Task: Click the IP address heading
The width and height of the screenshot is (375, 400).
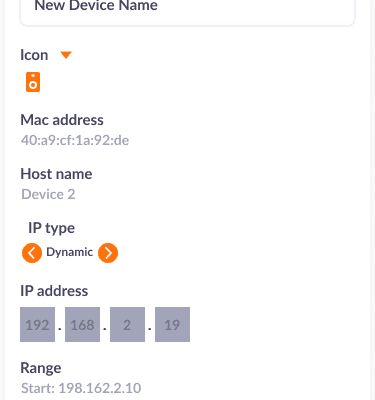Action: click(x=54, y=291)
